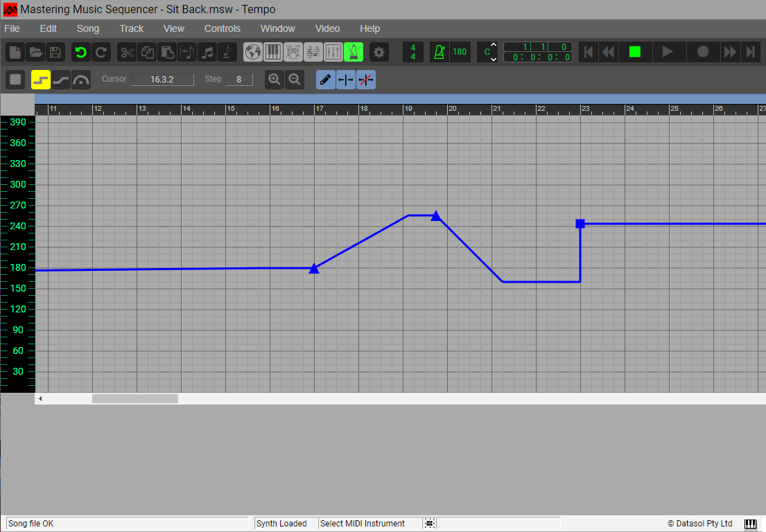Screen dimensions: 766x532
Task: Click the key signature down arrow
Action: click(x=494, y=59)
